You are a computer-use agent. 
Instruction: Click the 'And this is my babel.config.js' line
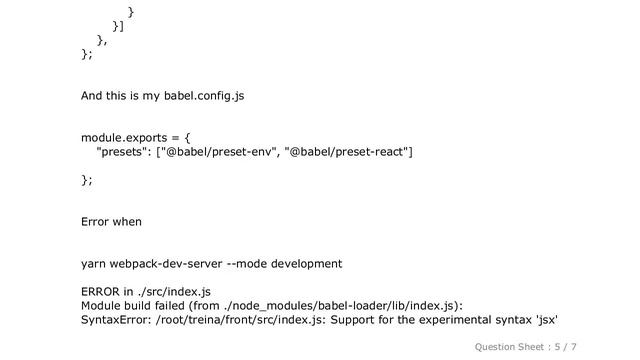pyautogui.click(x=162, y=96)
